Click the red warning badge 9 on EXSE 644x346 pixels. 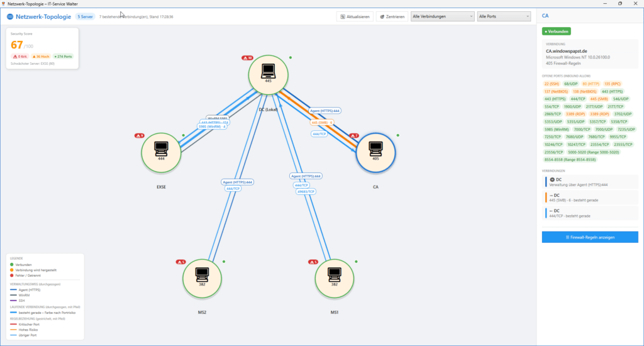coord(140,136)
